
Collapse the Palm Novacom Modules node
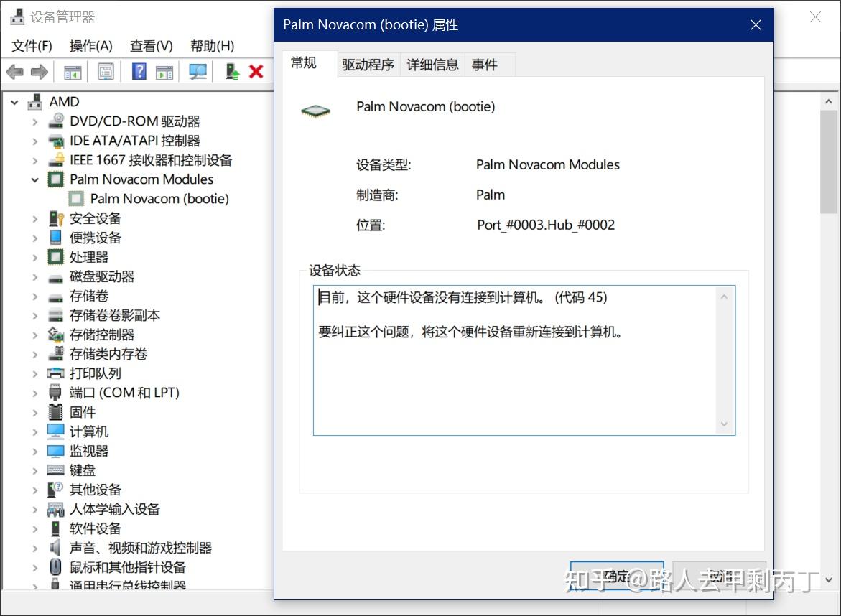tap(33, 179)
